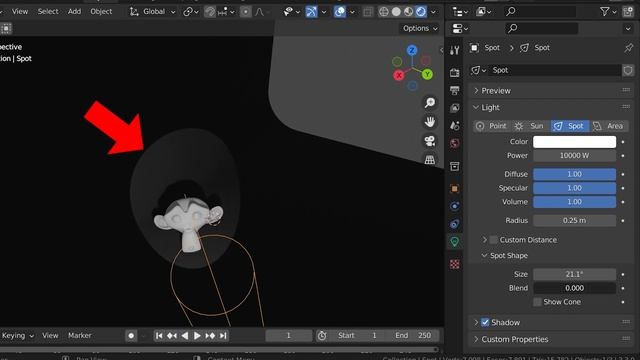Open the Object Constraints properties tab
Screen dimensions: 640x360
[455, 224]
